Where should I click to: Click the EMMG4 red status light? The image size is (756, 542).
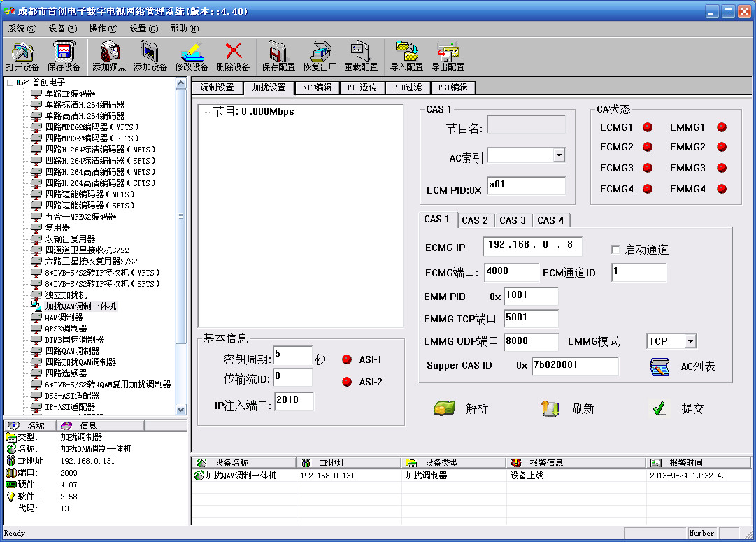tap(722, 189)
